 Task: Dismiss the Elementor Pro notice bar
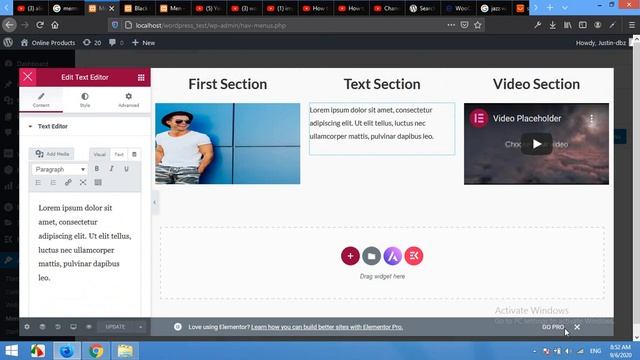click(x=577, y=327)
